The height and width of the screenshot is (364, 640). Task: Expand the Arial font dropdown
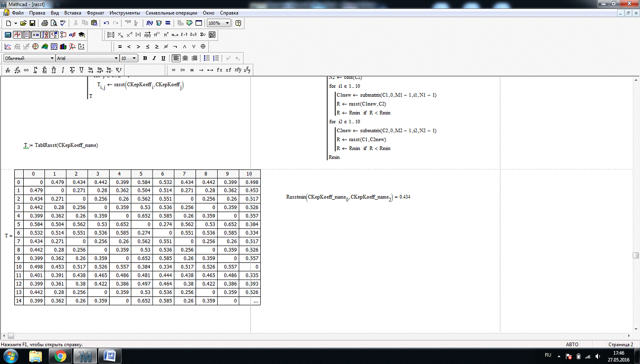[x=116, y=58]
